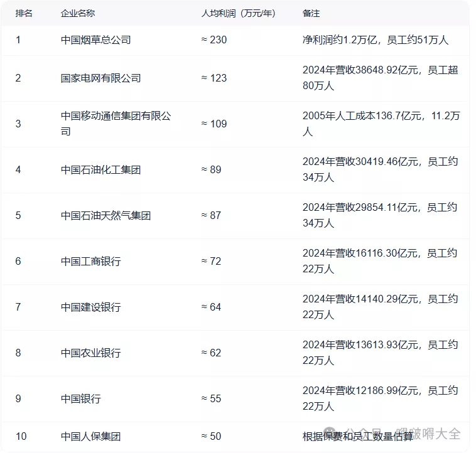Select the 国家电网有限公司 cell
This screenshot has width=476, height=453.
pyautogui.click(x=100, y=78)
